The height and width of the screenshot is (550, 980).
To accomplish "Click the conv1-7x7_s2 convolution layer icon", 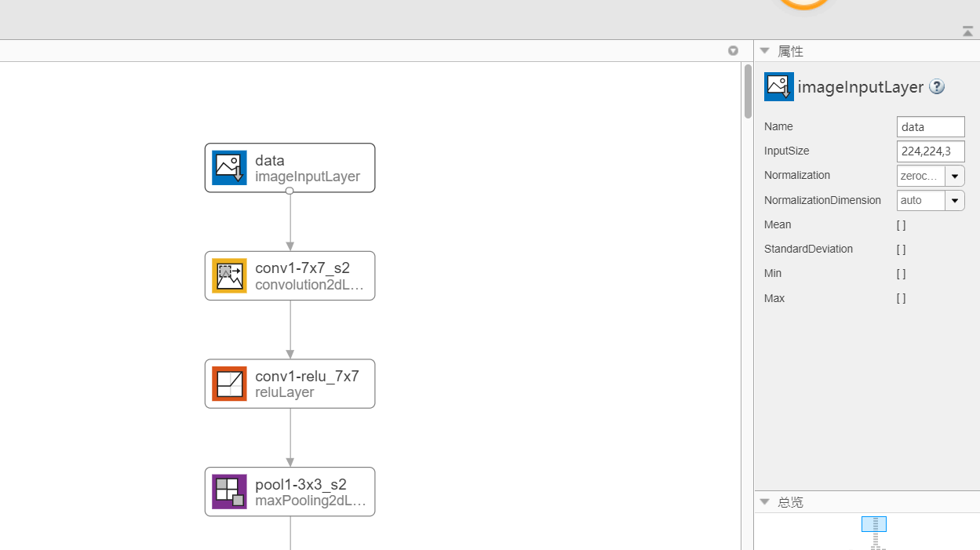I will pos(229,276).
